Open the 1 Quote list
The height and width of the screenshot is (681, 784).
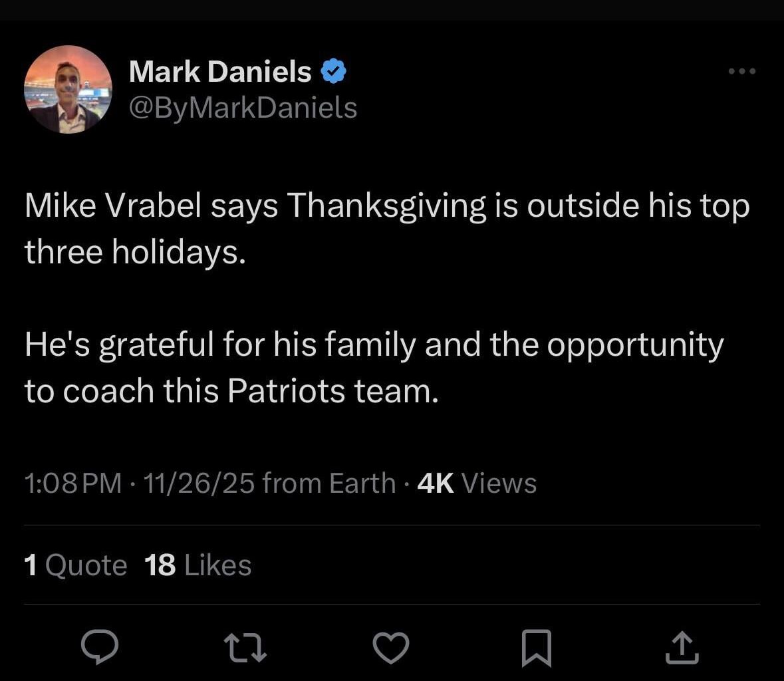pyautogui.click(x=75, y=565)
